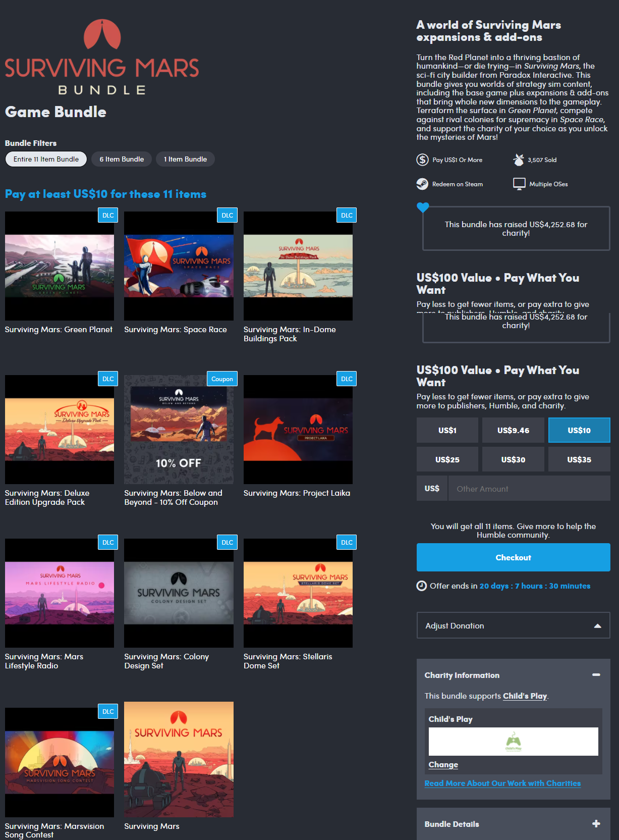The height and width of the screenshot is (840, 619).
Task: Open Read More About Our Work with Charities
Action: click(502, 783)
